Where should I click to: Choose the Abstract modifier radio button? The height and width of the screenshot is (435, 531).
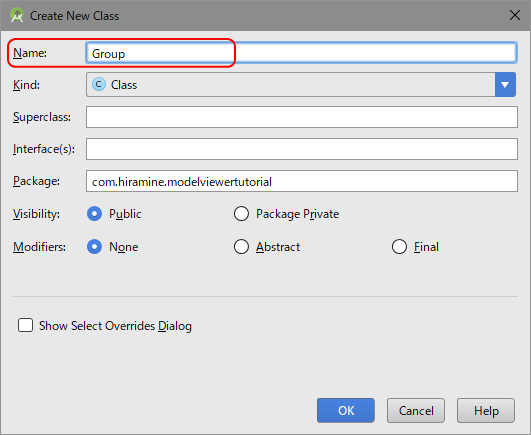(x=241, y=247)
